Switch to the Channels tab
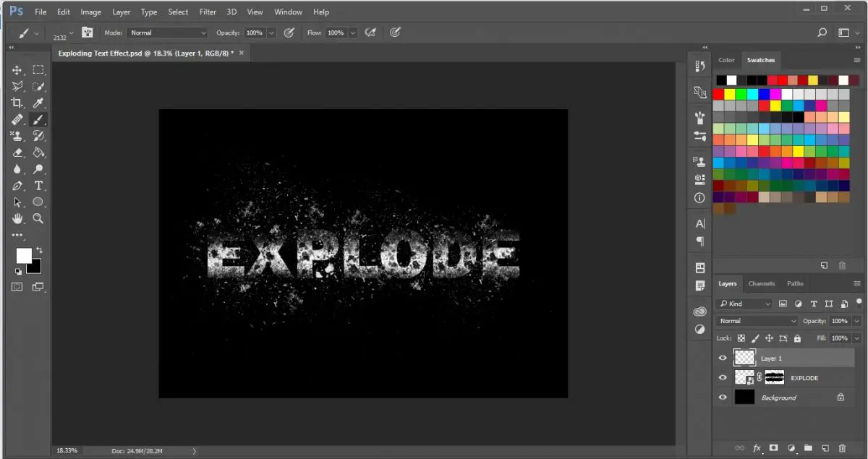868x459 pixels. (762, 283)
